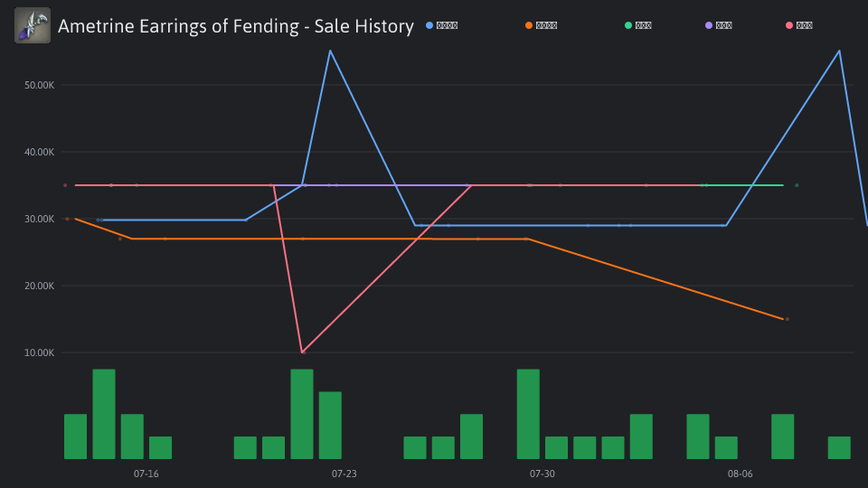Click the 40.00K axis label
Viewport: 868px width, 488px height.
tap(39, 152)
